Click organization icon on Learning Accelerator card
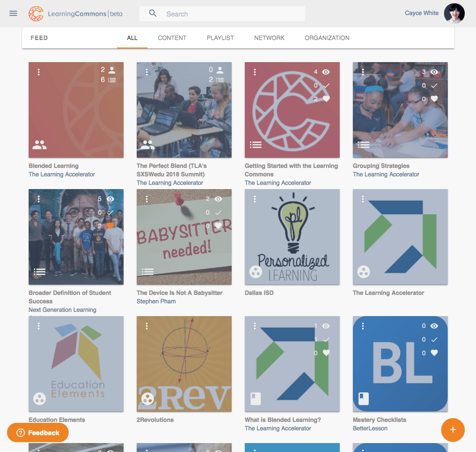 pos(364,272)
